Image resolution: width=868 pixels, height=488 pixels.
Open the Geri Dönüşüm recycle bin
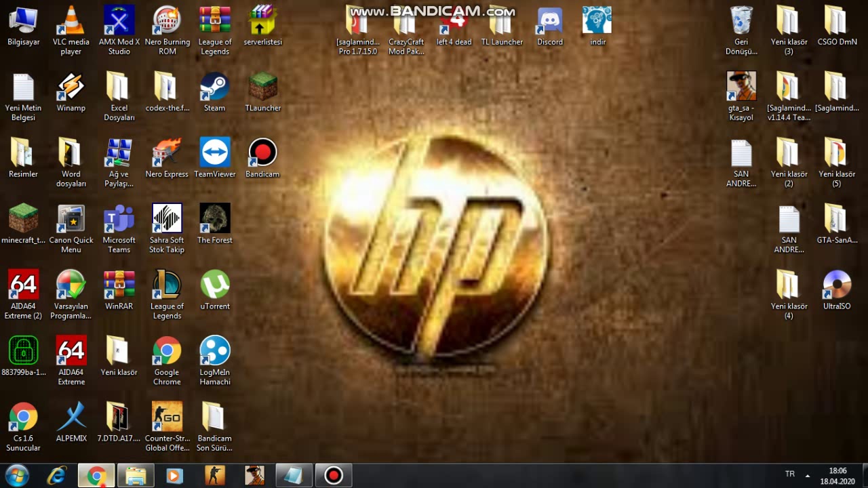(x=741, y=30)
